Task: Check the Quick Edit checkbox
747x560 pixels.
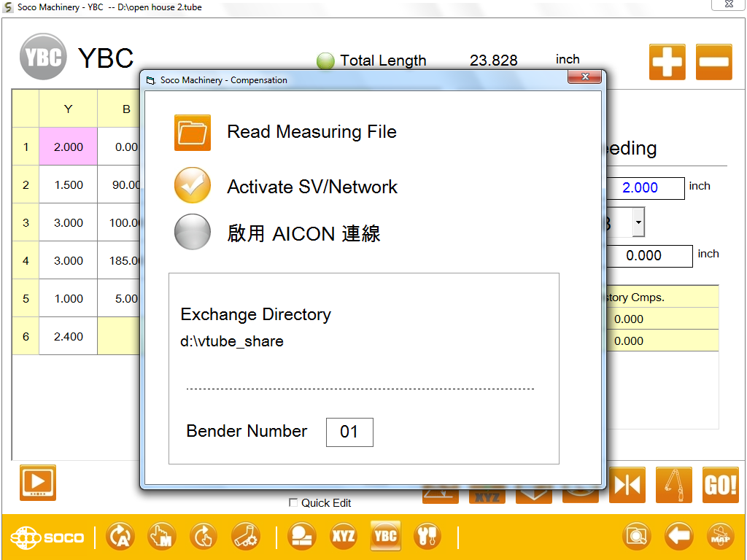Action: pyautogui.click(x=293, y=502)
